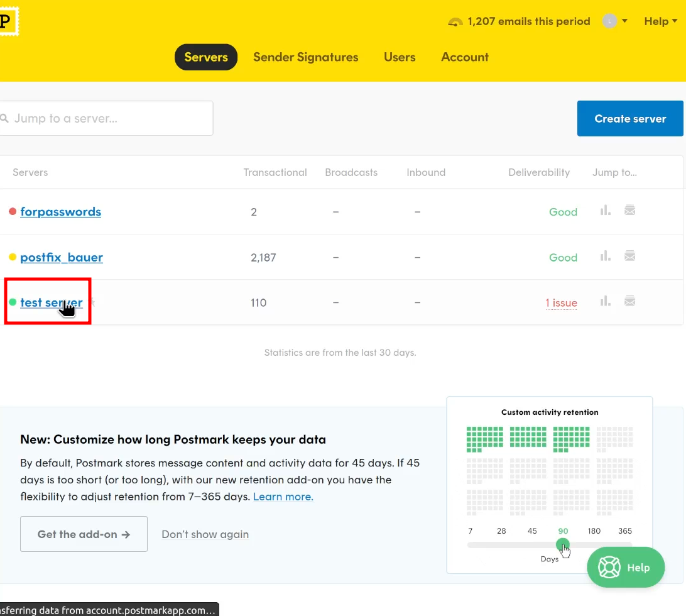Select 45 days label on retention scale
The height and width of the screenshot is (616, 686).
click(532, 531)
